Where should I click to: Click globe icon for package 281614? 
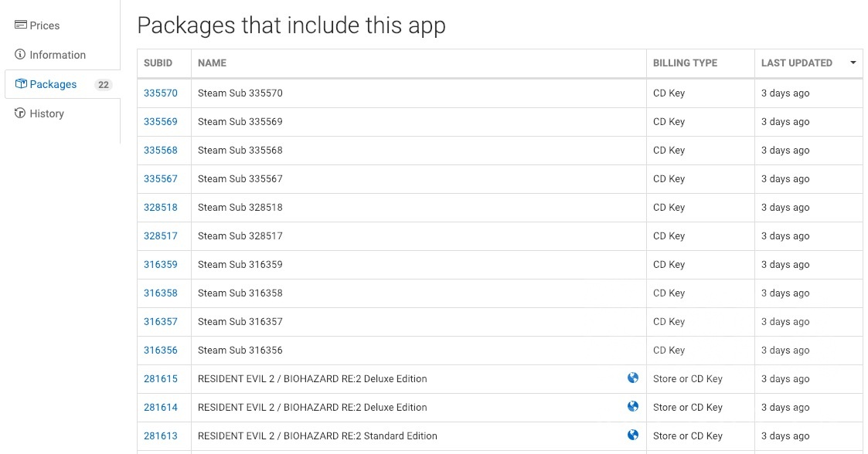pos(633,407)
